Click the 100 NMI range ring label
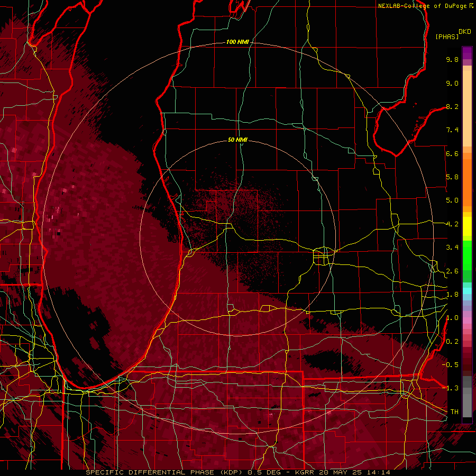 (x=237, y=42)
